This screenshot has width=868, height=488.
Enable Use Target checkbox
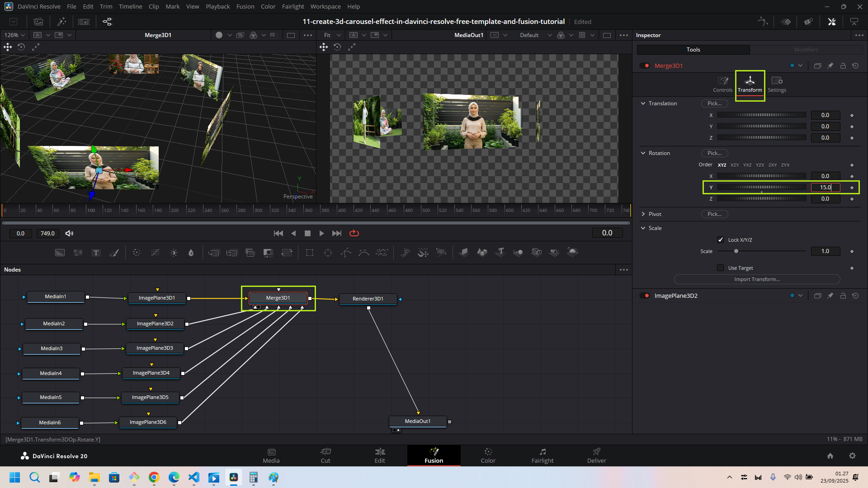(x=721, y=268)
